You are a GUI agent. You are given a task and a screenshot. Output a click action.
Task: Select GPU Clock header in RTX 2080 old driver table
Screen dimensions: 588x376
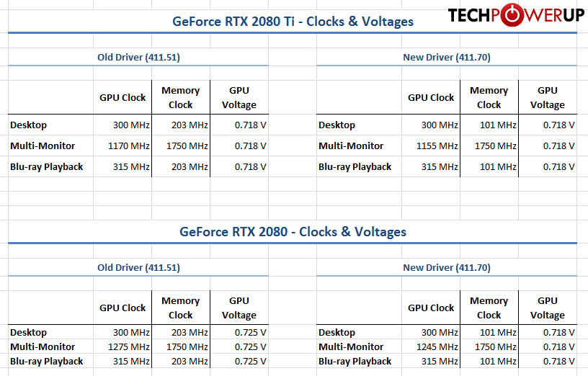[x=122, y=308]
